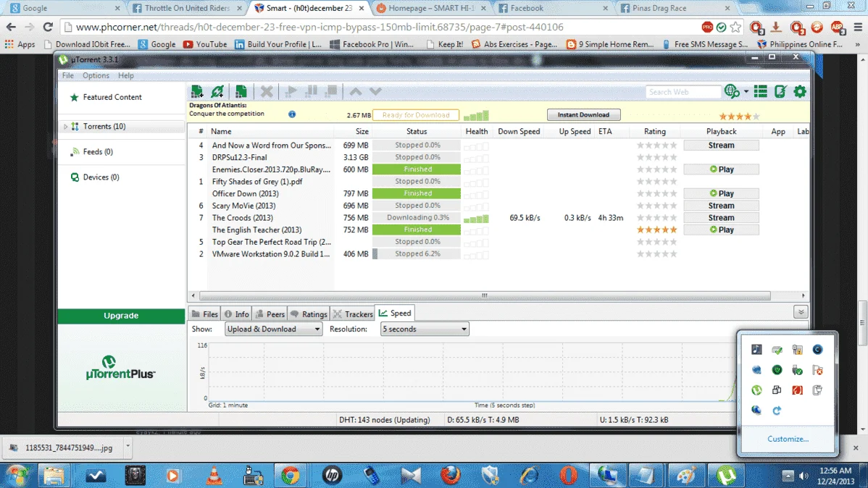Screen dimensions: 868x488
Task: Collapse the detail pane with chevron button
Action: coord(801,312)
